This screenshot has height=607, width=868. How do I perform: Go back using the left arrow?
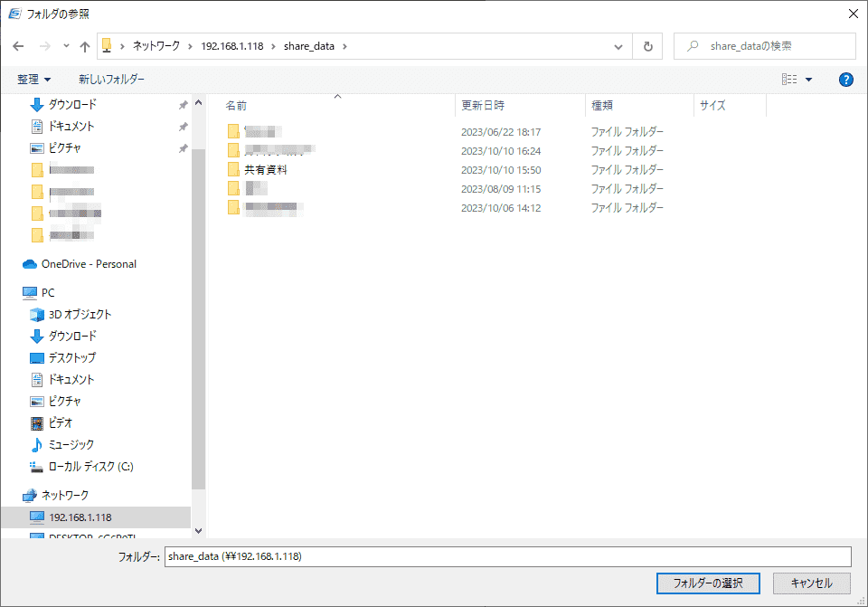tap(18, 46)
